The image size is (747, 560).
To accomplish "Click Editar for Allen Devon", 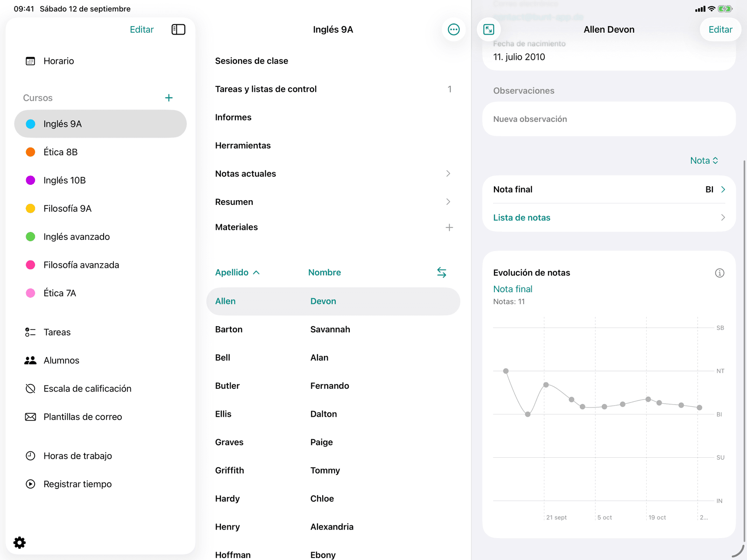I will click(720, 29).
